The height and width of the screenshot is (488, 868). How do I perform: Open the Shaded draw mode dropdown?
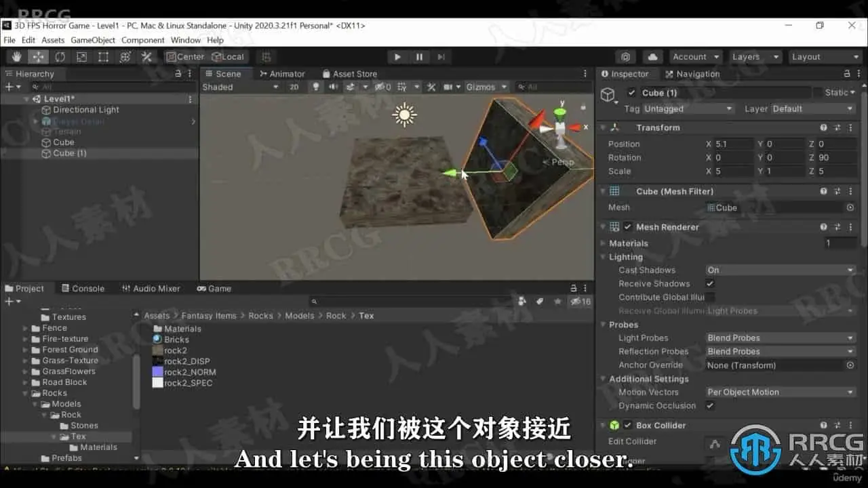click(241, 87)
